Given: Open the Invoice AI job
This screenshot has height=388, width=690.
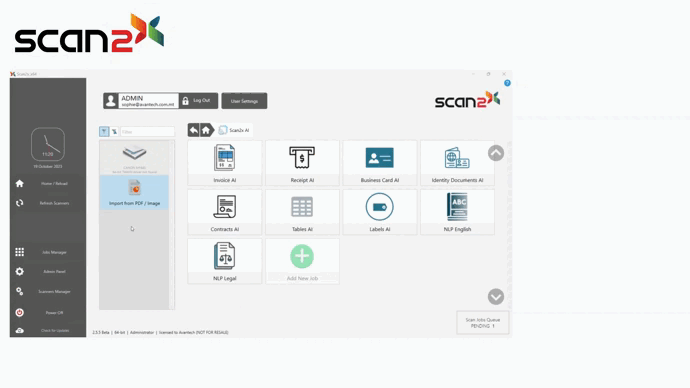Looking at the screenshot, I should (x=224, y=163).
